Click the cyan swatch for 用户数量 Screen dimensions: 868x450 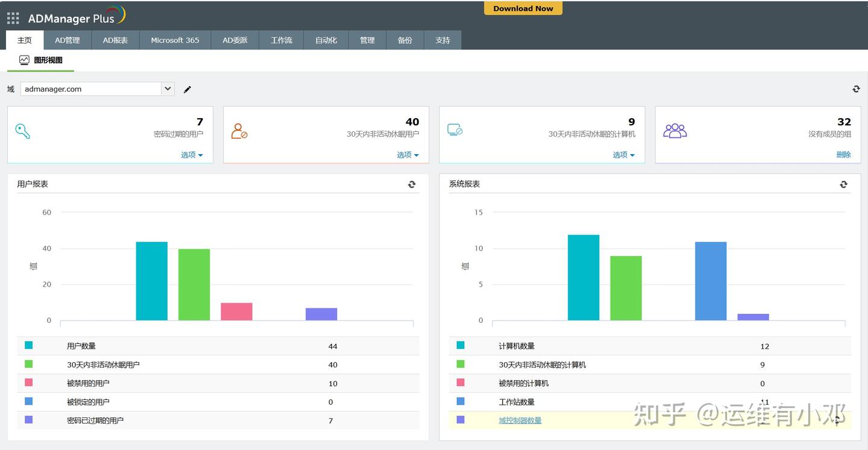tap(28, 345)
